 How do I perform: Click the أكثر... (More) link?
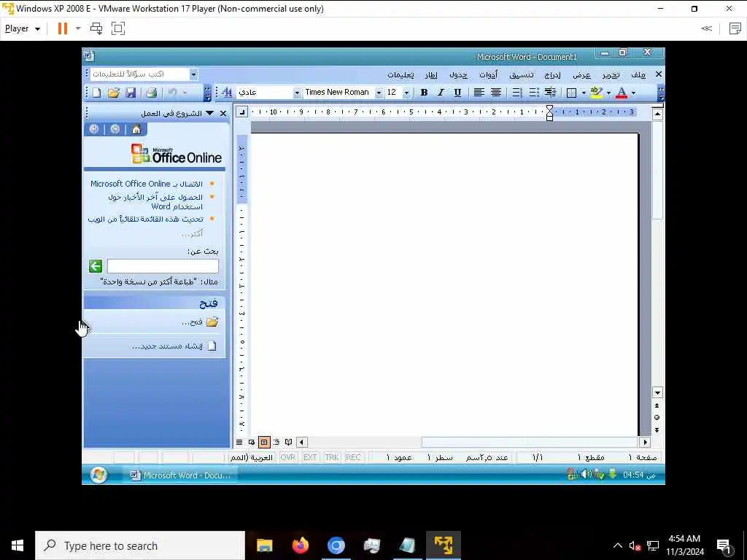tap(192, 233)
